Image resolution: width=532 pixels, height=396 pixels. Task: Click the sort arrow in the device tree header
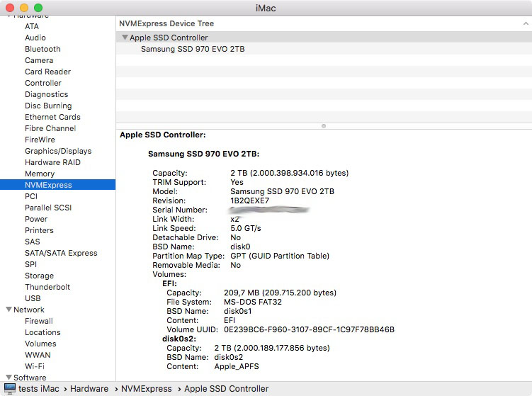tap(524, 24)
